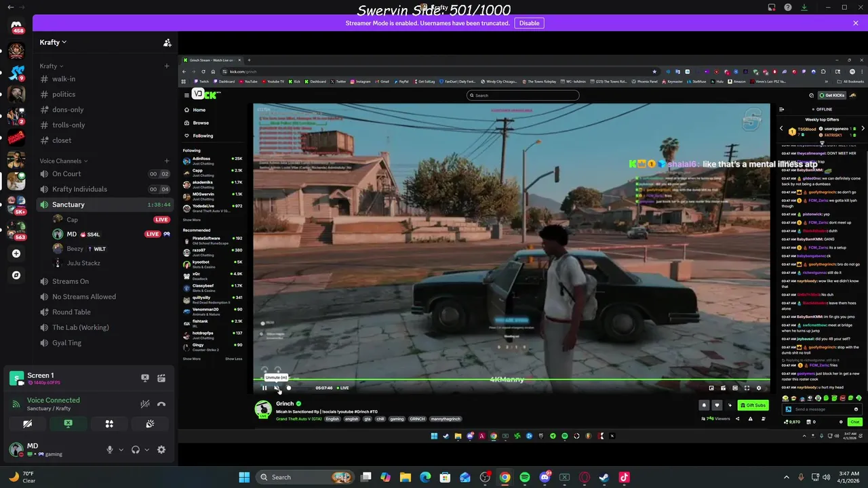
Task: Disable Streamer Mode via banner button
Action: point(529,23)
